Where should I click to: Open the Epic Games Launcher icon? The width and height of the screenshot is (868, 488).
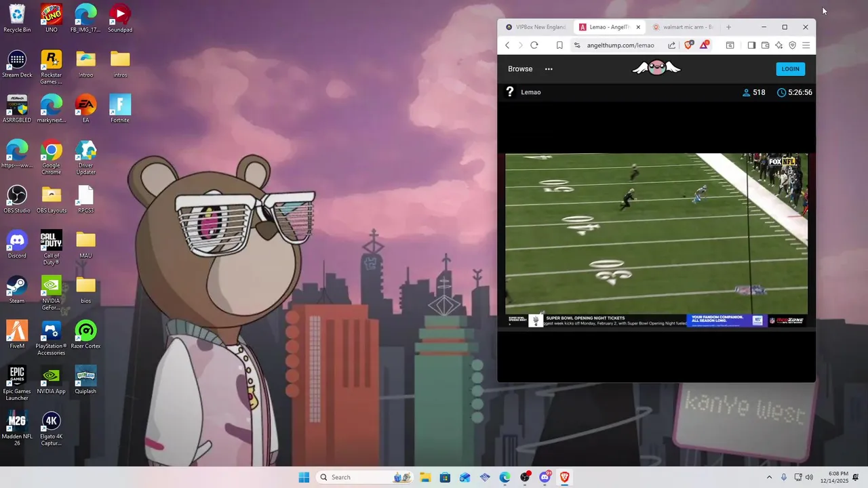pos(17,383)
